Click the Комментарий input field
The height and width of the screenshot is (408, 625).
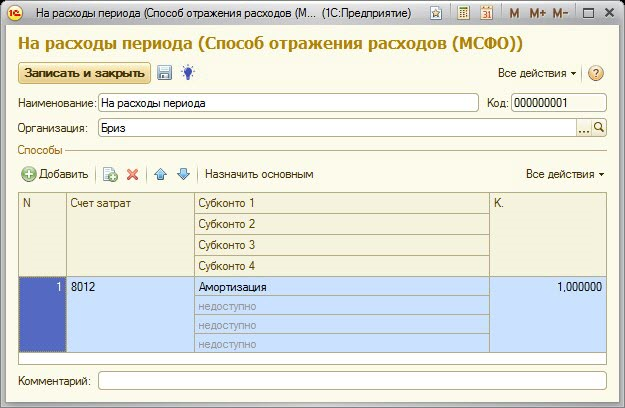click(352, 381)
